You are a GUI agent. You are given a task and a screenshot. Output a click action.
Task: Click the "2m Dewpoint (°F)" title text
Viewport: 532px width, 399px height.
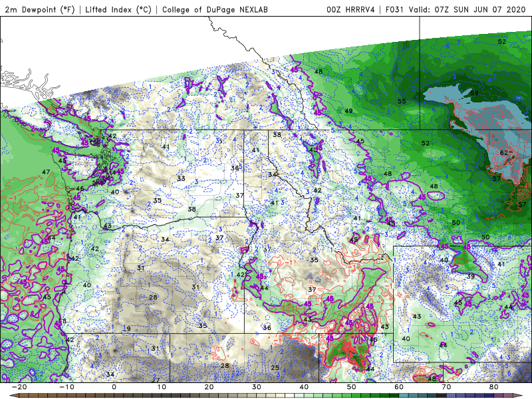pos(40,9)
